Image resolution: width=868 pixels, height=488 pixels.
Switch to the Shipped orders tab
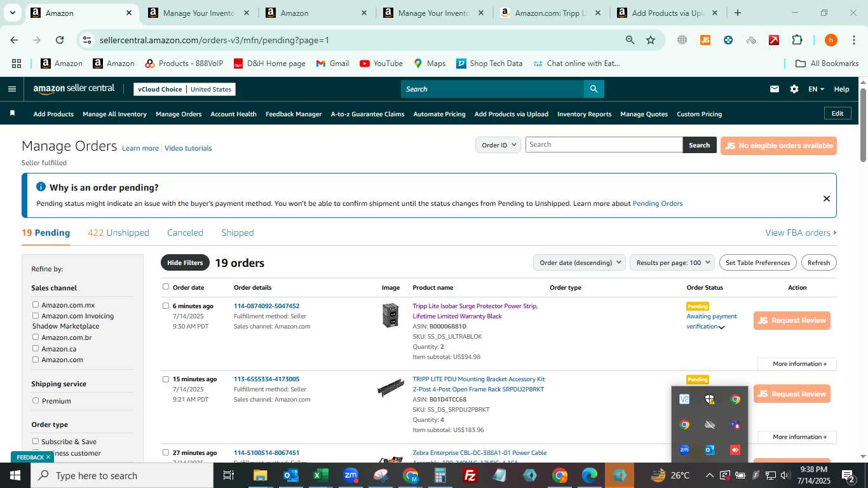238,233
